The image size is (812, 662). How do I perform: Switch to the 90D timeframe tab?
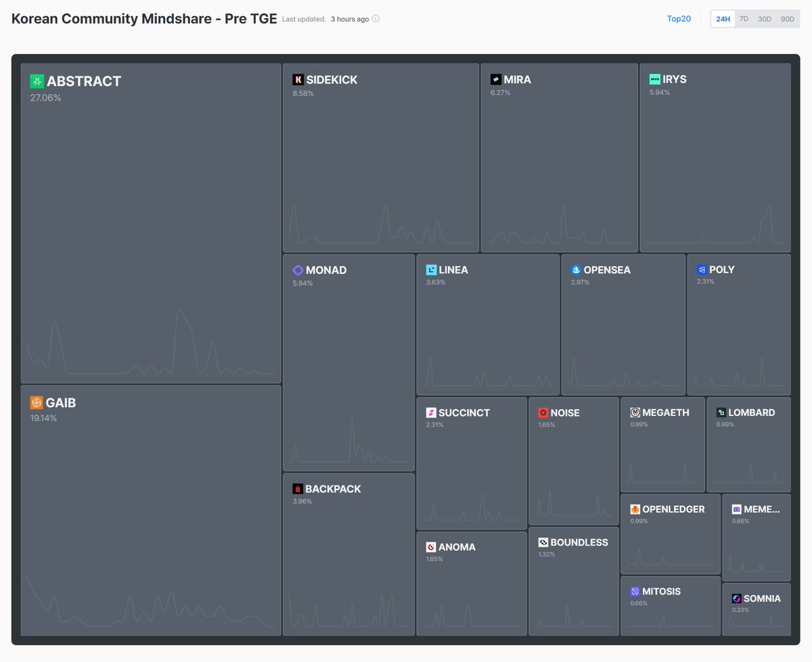[x=787, y=19]
